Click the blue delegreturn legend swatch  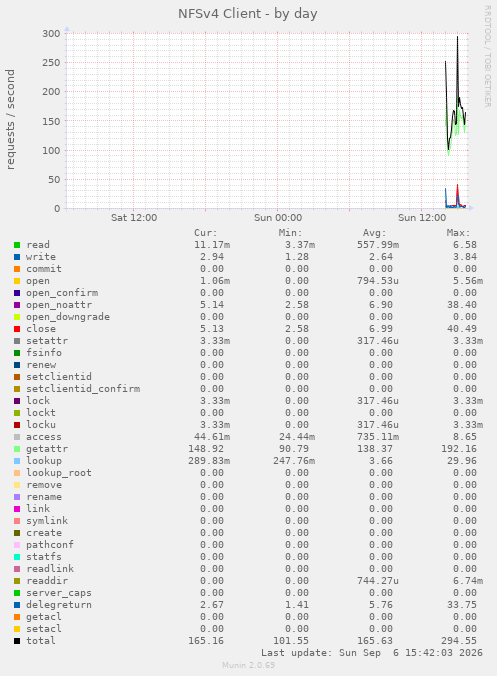tap(17, 605)
